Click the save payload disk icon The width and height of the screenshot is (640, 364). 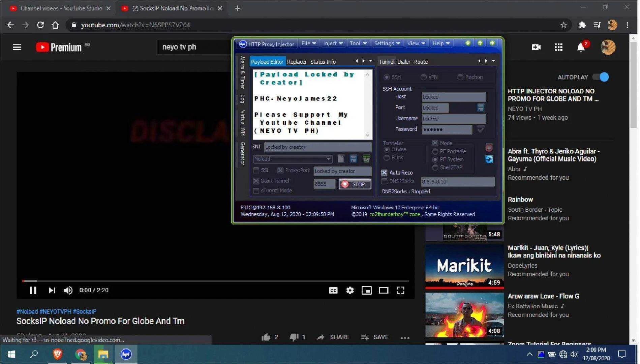pyautogui.click(x=353, y=159)
